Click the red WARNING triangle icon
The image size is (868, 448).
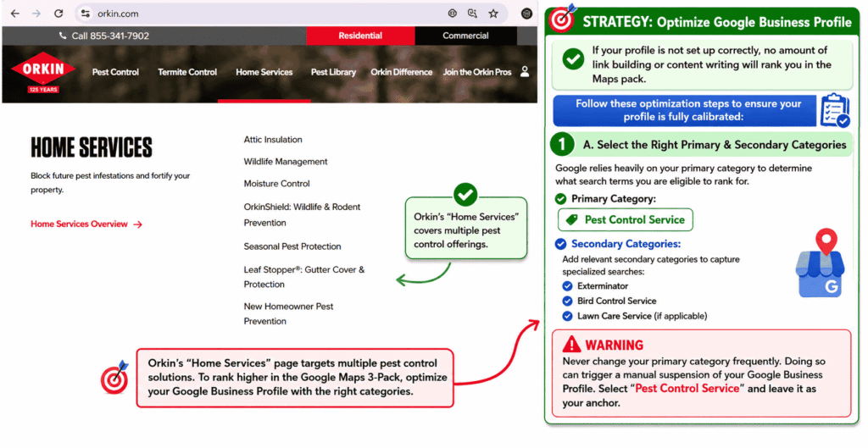[571, 345]
